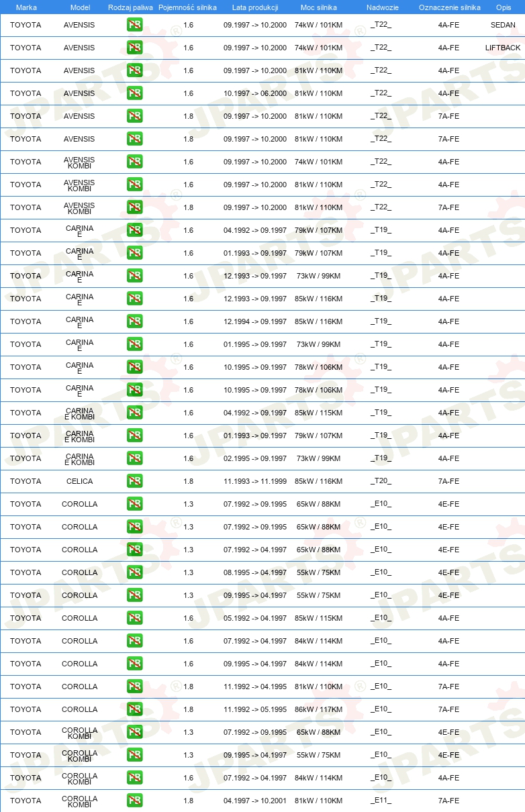The height and width of the screenshot is (812, 525).
Task: Select the 'CELICA' model cell
Action: [80, 481]
